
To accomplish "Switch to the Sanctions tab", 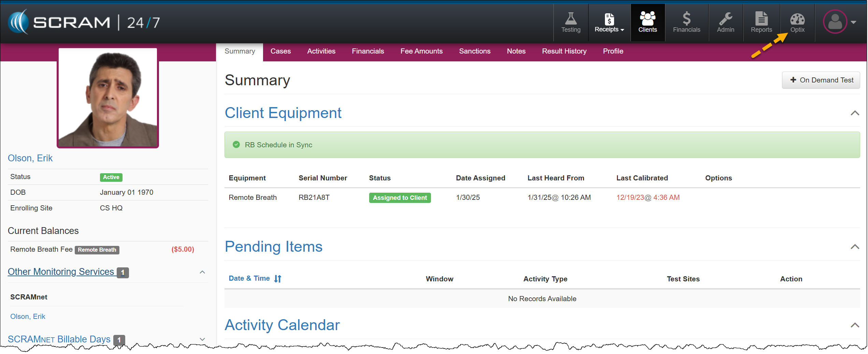I will pos(474,51).
